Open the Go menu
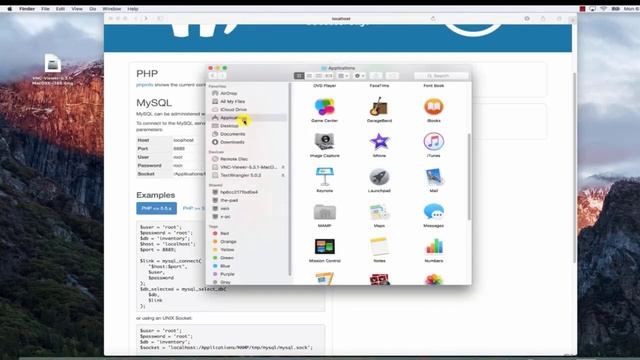The width and height of the screenshot is (640, 360). tap(93, 9)
